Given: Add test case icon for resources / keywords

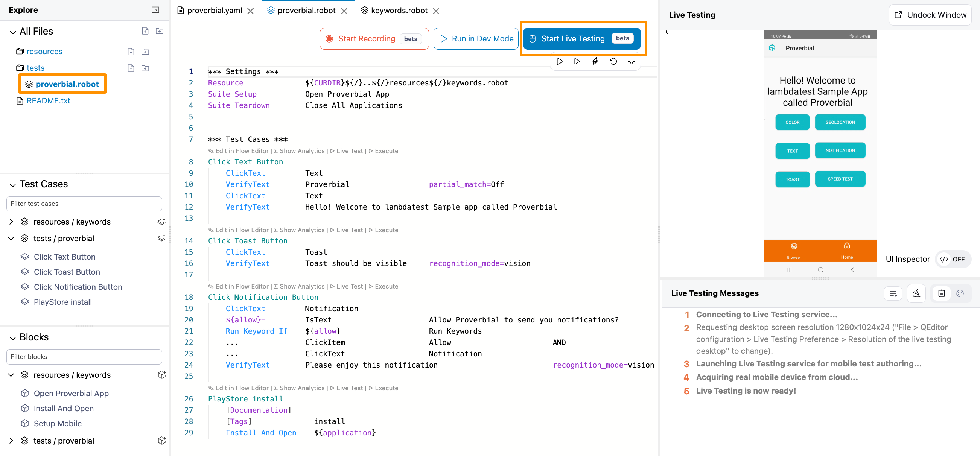Looking at the screenshot, I should coord(161,221).
